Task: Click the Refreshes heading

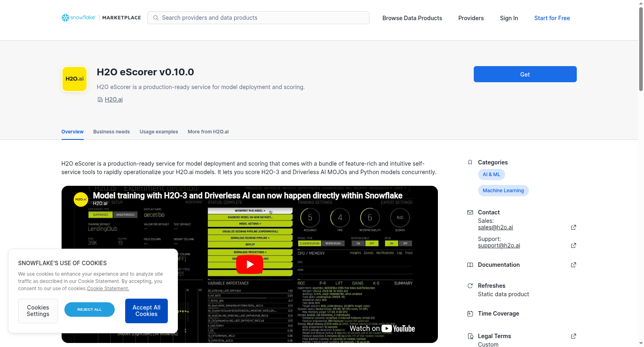Action: (x=491, y=286)
